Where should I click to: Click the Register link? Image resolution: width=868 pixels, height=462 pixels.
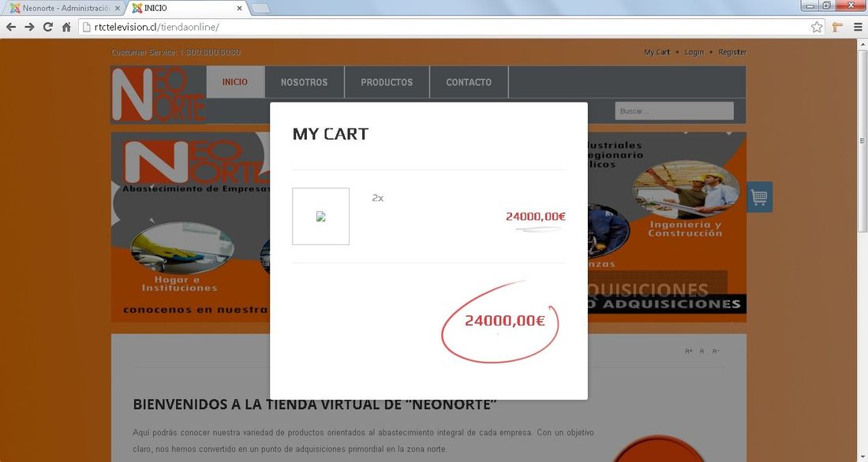coord(732,52)
